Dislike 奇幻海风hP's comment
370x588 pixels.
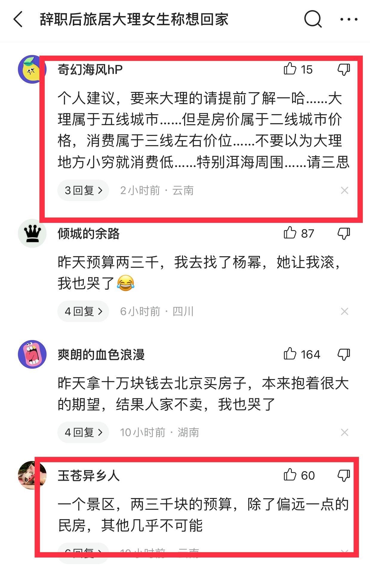[x=344, y=70]
